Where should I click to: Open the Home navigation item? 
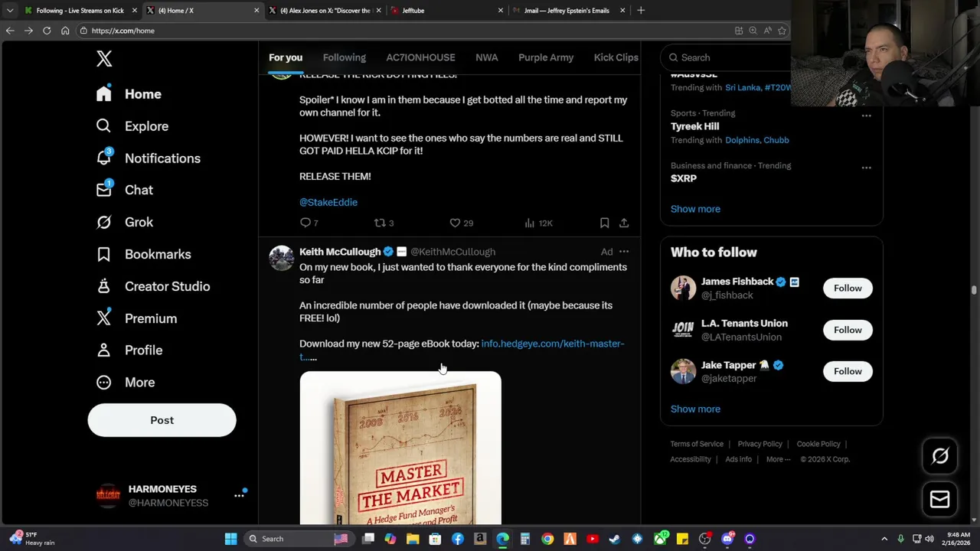tap(129, 94)
